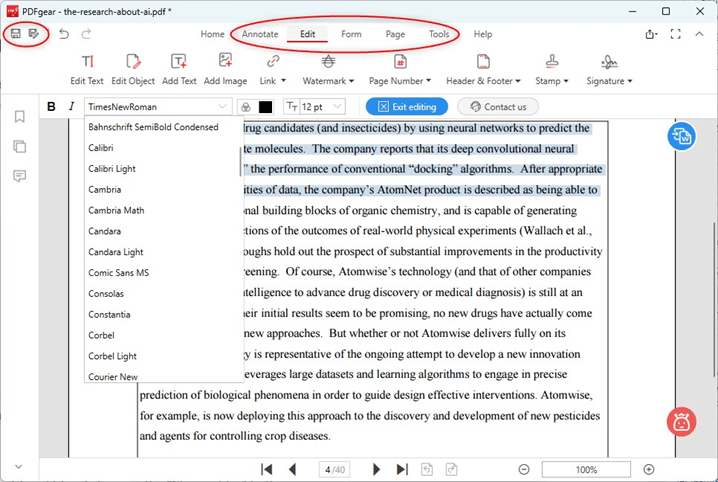The width and height of the screenshot is (718, 482).
Task: Open the Page tab
Action: pos(395,34)
